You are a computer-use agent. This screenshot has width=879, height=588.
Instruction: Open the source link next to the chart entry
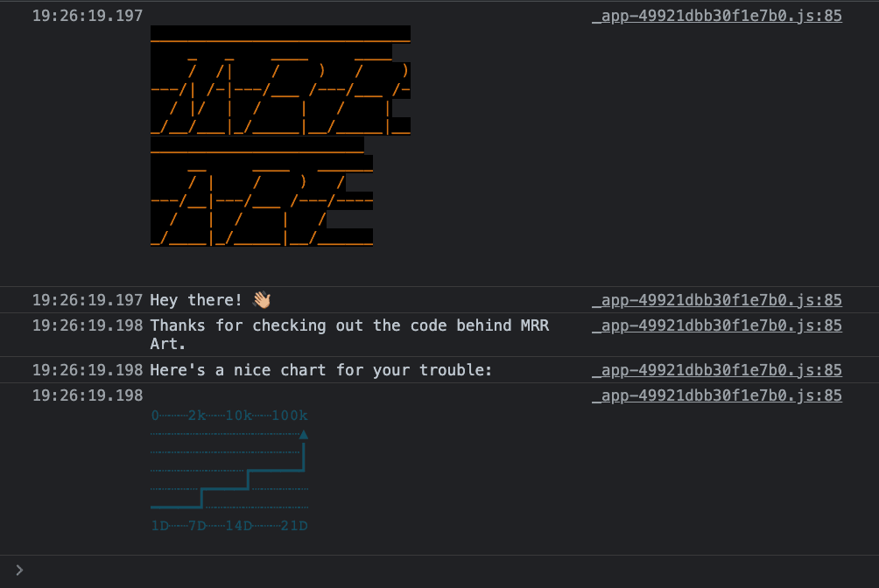[x=717, y=395]
